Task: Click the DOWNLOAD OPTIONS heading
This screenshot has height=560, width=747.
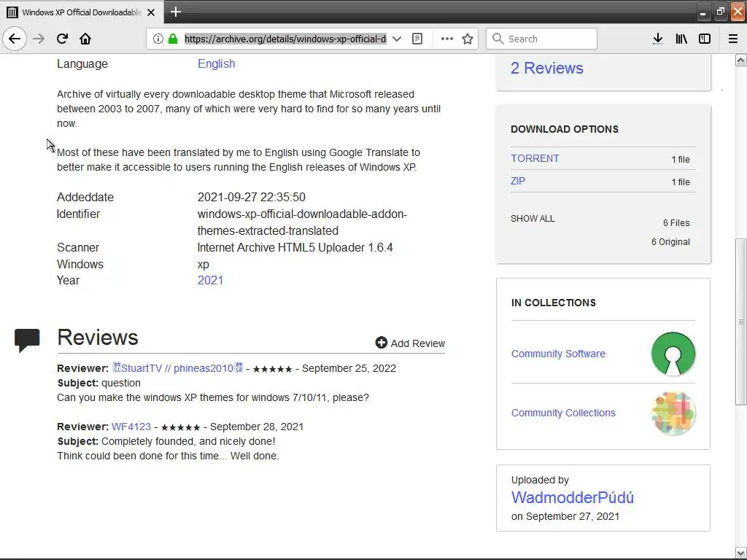Action: coord(565,129)
